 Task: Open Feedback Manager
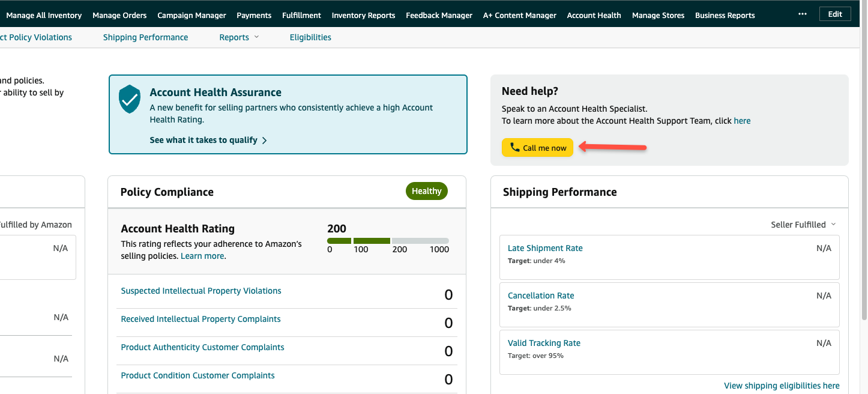click(439, 16)
